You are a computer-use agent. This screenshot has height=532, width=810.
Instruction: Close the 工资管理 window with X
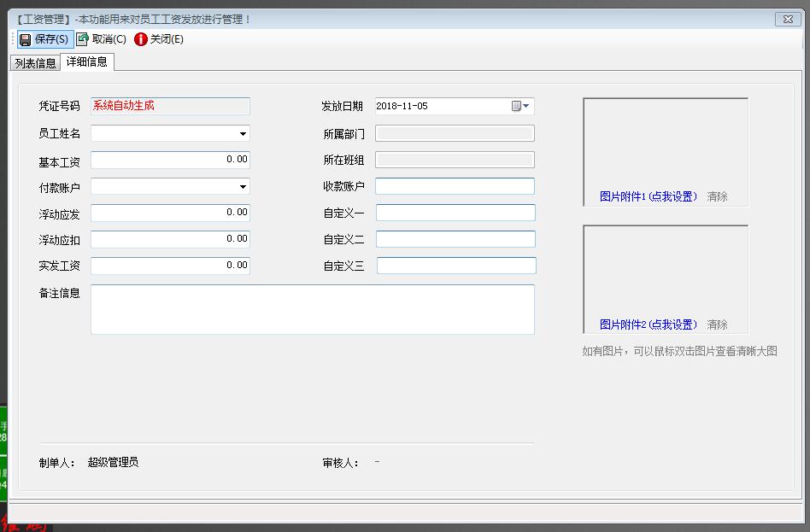pyautogui.click(x=786, y=19)
